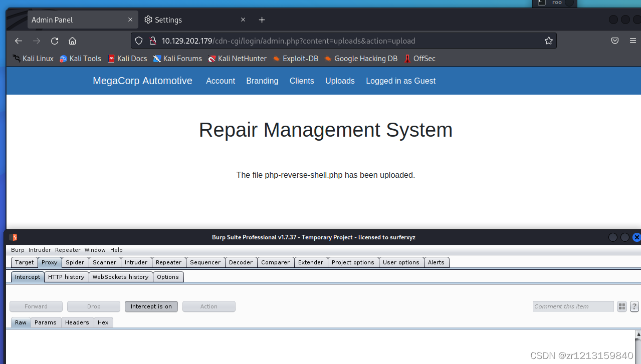
Task: Open the Kali NetHunter bookmark
Action: click(x=237, y=59)
